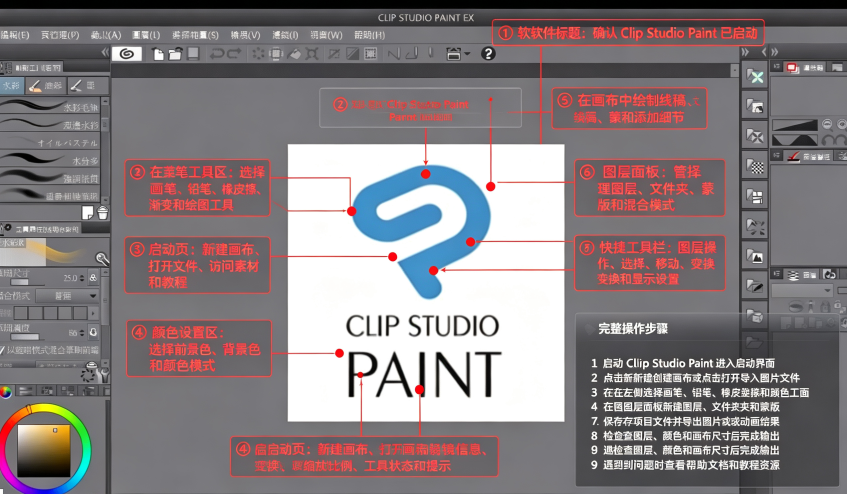Screen dimensions: 847x494
Task: Save the canvas with the Save icon
Action: [x=193, y=53]
